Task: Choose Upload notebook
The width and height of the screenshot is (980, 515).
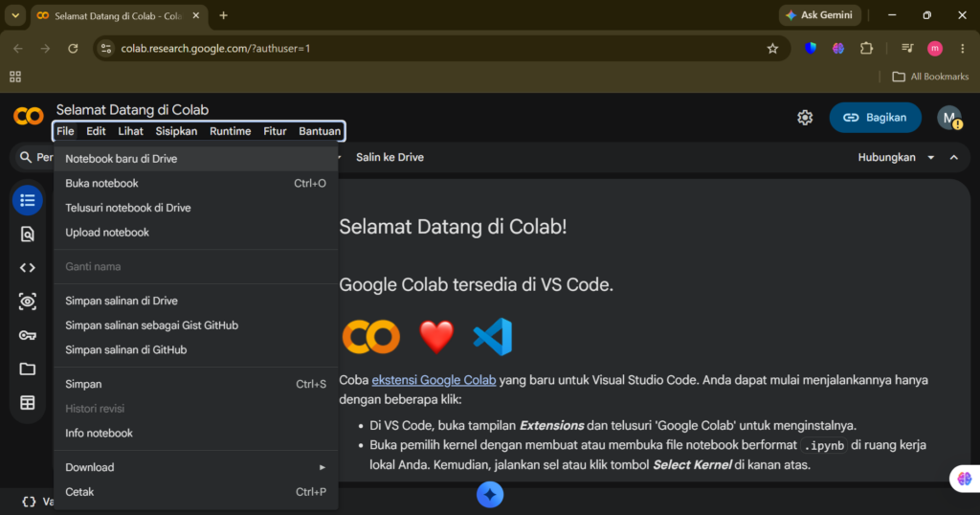Action: click(195, 233)
